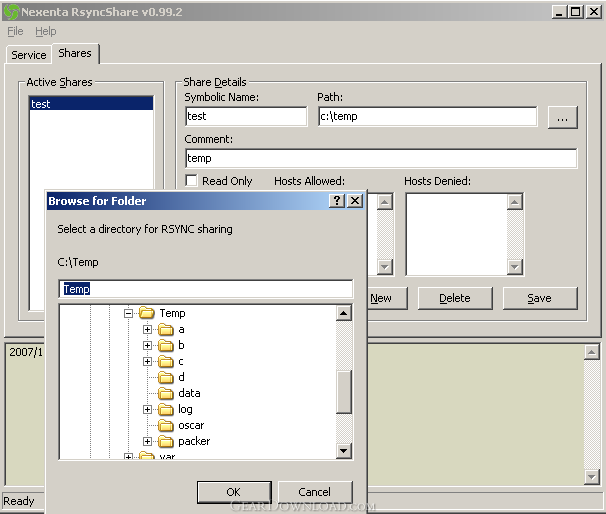Viewport: 606px width, 514px height.
Task: Select the 'd' folder label
Action: [181, 377]
